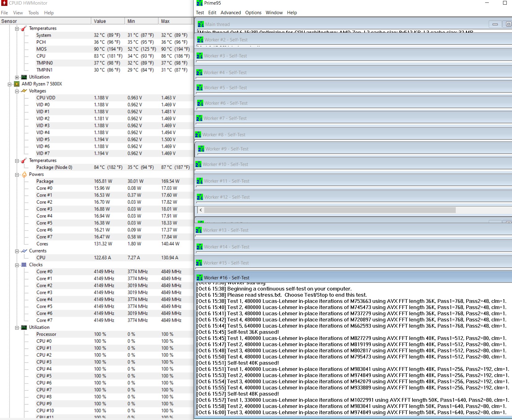512x420 pixels.
Task: Collapse the Currents section
Action: pyautogui.click(x=17, y=251)
